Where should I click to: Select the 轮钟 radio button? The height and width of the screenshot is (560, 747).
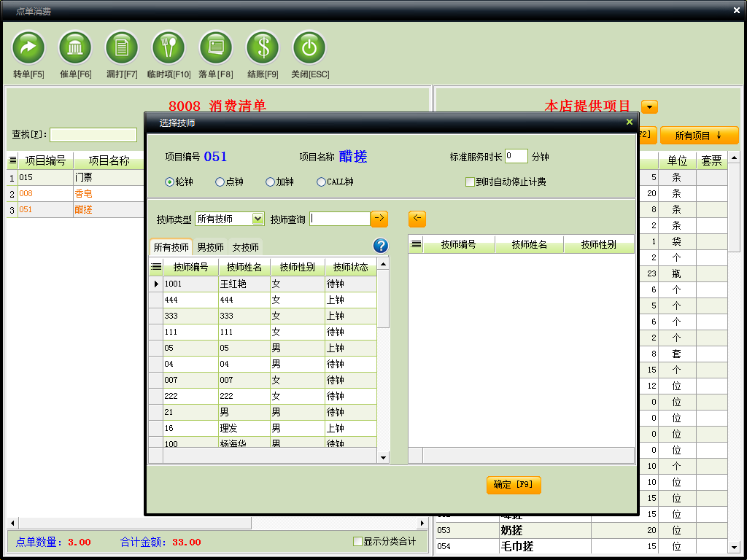pos(169,182)
